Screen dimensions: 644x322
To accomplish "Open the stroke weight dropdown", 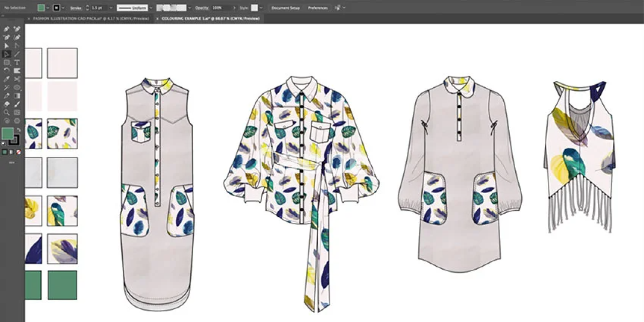I will 111,8.
